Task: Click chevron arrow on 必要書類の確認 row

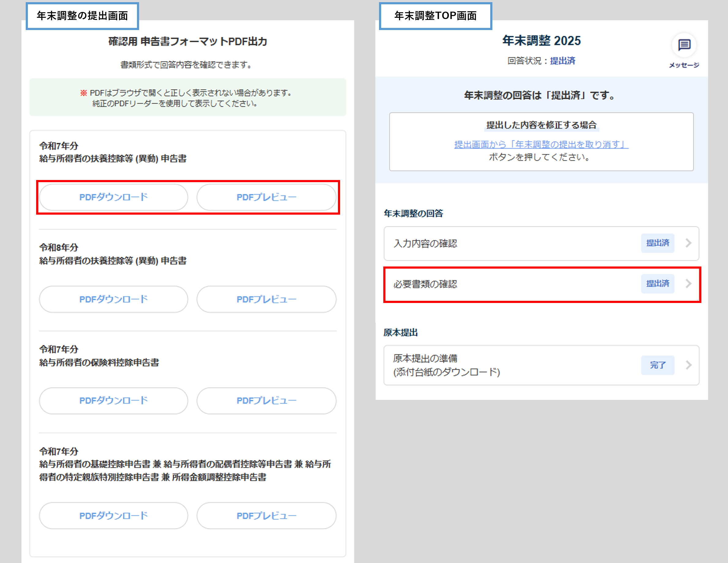Action: click(x=689, y=284)
